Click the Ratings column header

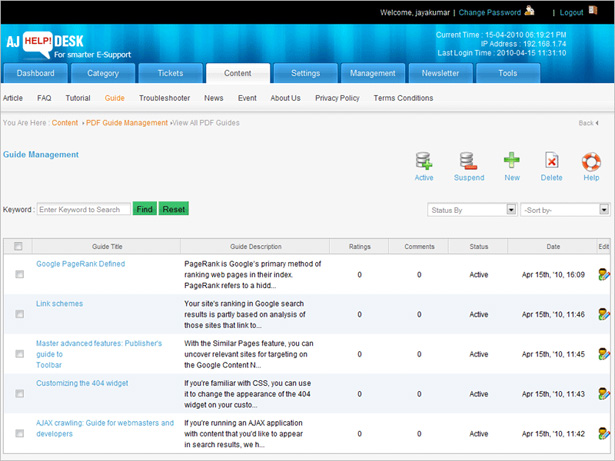(x=359, y=247)
